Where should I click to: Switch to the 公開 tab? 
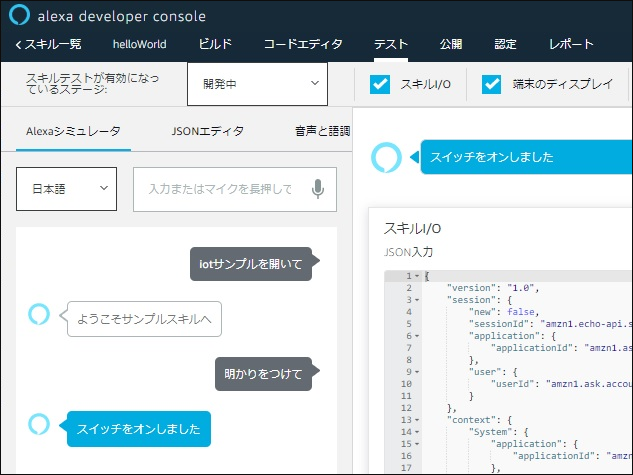451,44
